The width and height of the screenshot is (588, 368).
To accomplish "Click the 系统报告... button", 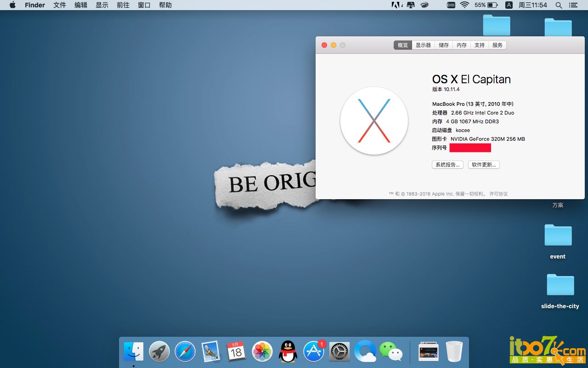I will [447, 165].
